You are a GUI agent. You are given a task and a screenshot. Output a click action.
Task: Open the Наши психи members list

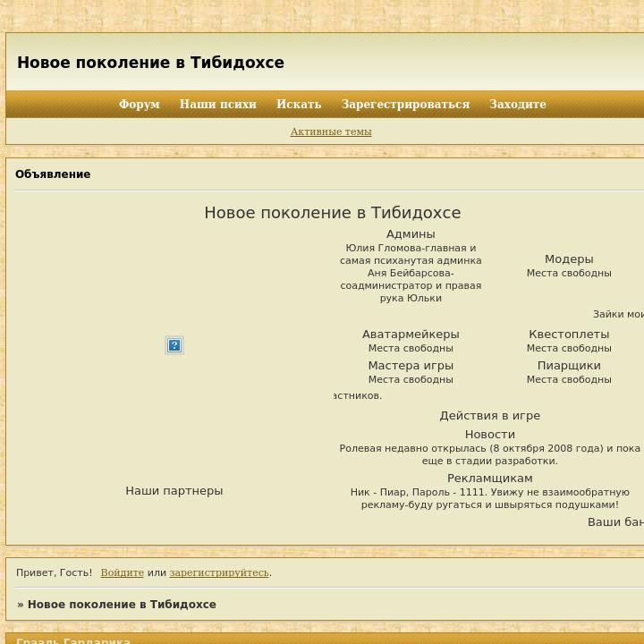218,104
